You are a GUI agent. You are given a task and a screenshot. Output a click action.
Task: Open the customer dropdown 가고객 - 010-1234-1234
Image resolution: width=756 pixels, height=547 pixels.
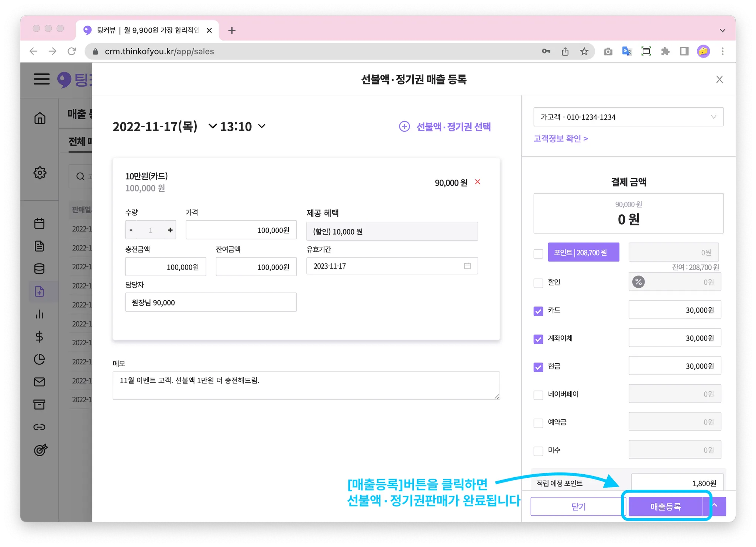coord(628,117)
